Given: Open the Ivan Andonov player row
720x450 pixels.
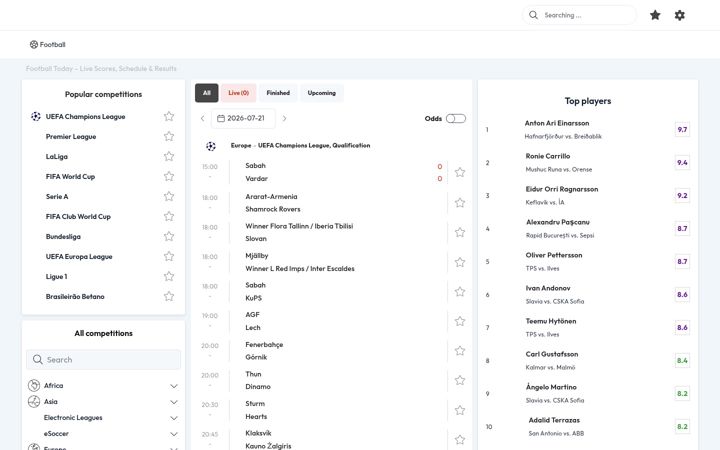Looking at the screenshot, I should coord(588,294).
